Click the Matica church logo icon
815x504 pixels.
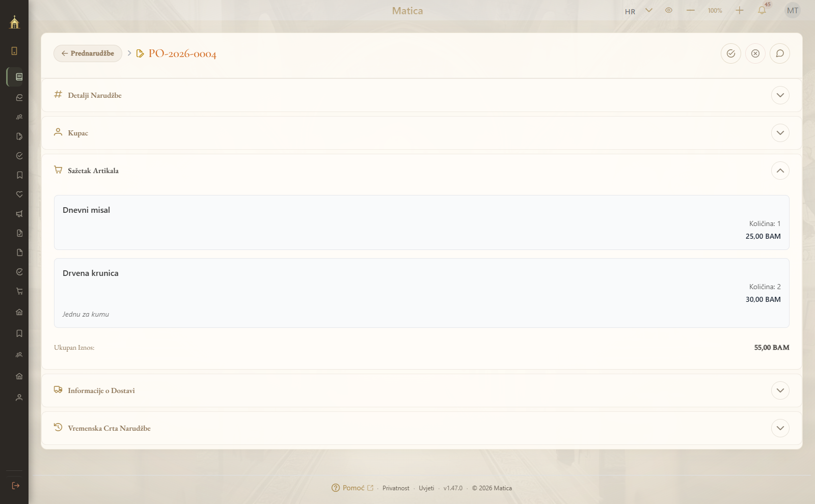tap(14, 22)
